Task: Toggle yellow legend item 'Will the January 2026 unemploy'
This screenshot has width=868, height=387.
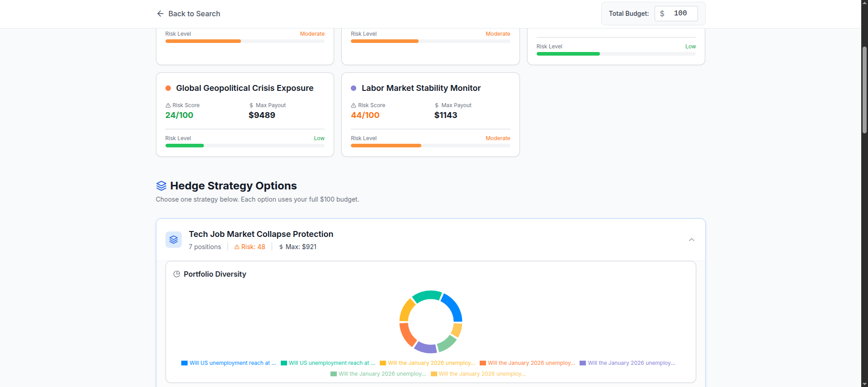Action: (427, 363)
